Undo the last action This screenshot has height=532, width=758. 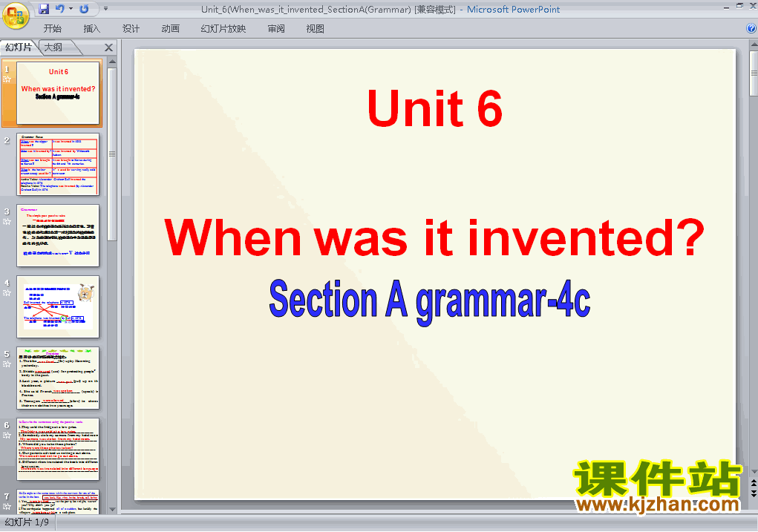pos(60,9)
